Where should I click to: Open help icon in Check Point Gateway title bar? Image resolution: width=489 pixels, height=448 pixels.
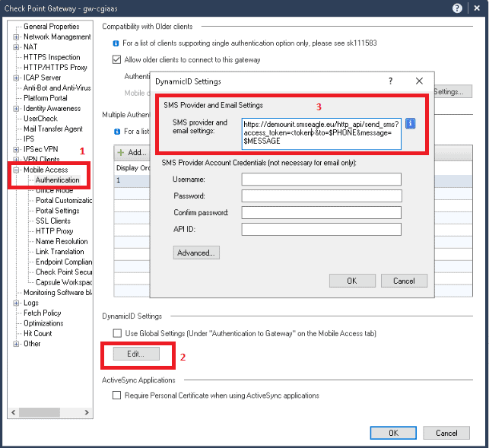457,8
